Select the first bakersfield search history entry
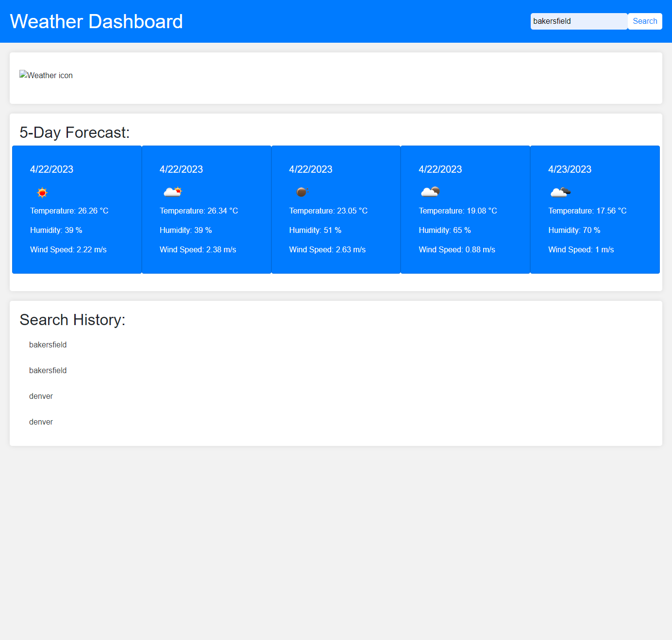This screenshot has height=640, width=672. click(x=48, y=345)
